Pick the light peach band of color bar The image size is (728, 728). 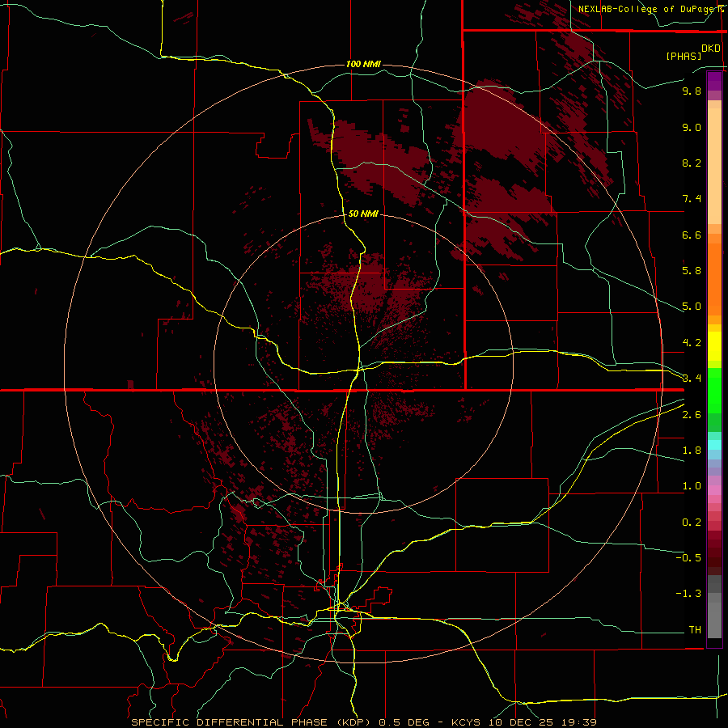714,166
